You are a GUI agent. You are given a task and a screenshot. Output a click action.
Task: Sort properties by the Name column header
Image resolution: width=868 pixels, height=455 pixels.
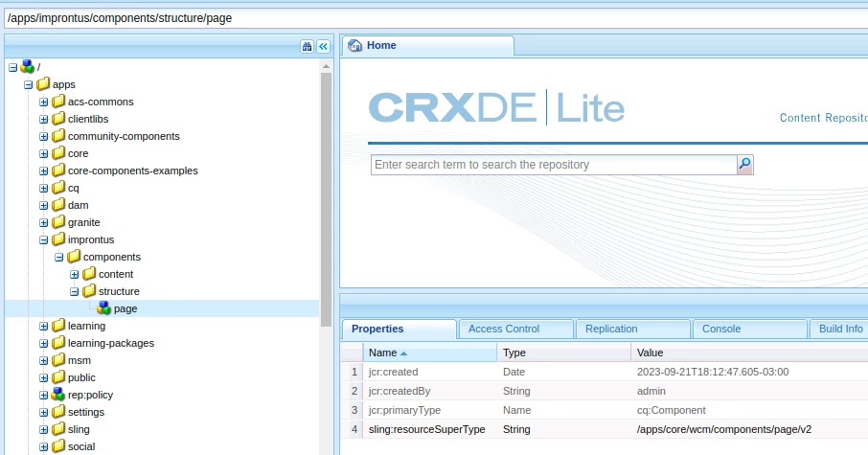(429, 353)
